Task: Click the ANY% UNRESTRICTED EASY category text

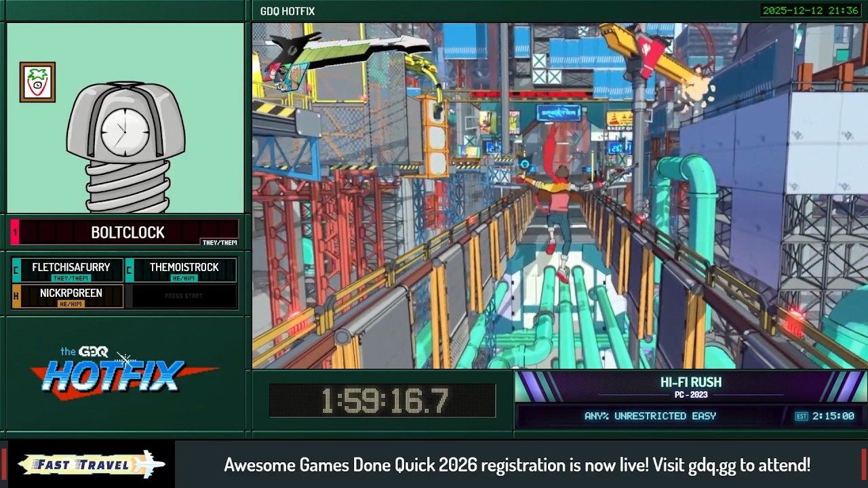Action: point(650,416)
